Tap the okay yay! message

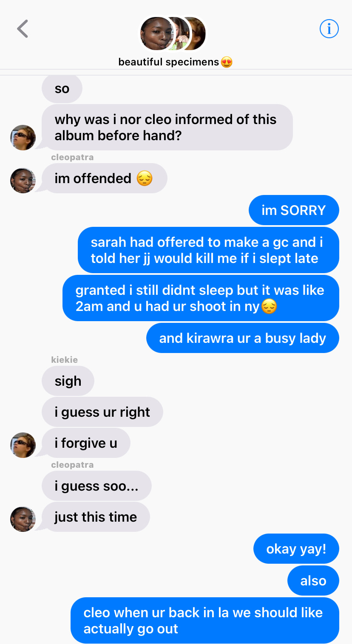[296, 549]
